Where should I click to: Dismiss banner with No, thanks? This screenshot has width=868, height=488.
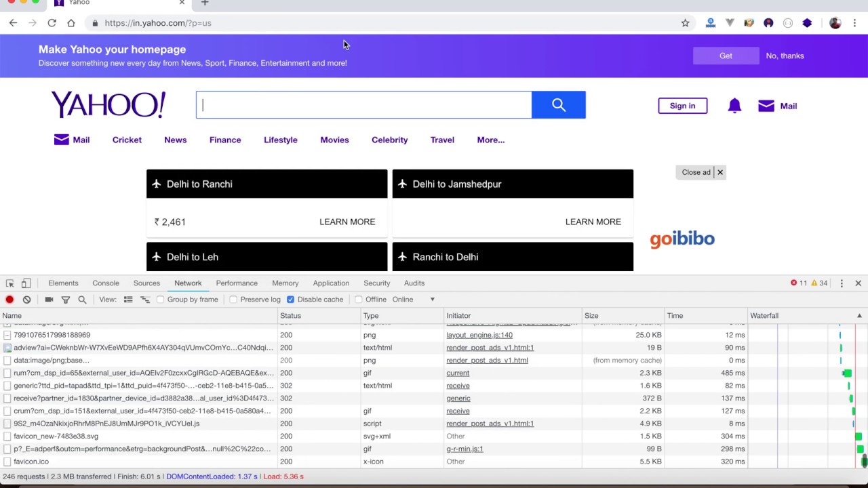coord(785,56)
